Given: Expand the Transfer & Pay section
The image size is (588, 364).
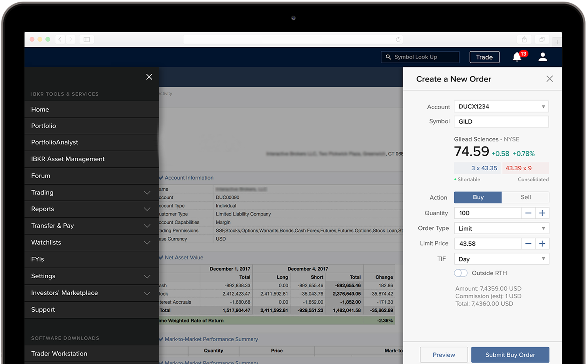Looking at the screenshot, I should [92, 226].
